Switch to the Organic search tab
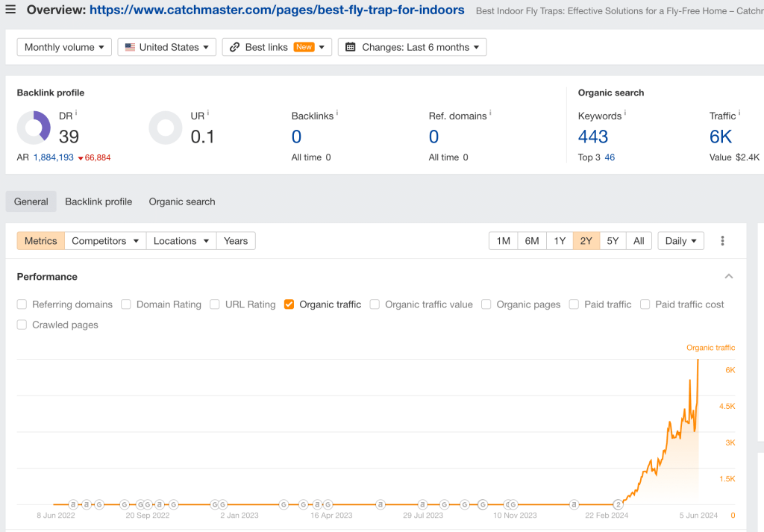This screenshot has height=532, width=764. click(182, 201)
